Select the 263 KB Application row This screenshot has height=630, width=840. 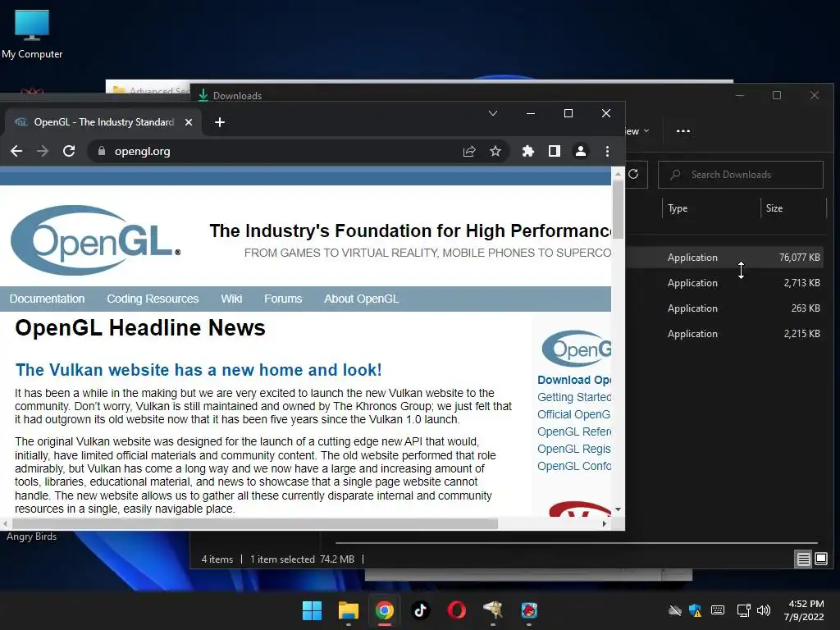[724, 308]
